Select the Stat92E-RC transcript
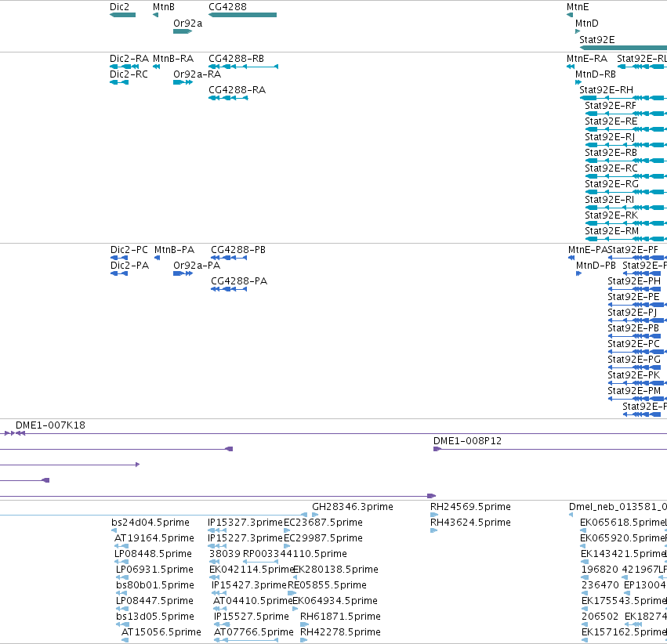 625,176
